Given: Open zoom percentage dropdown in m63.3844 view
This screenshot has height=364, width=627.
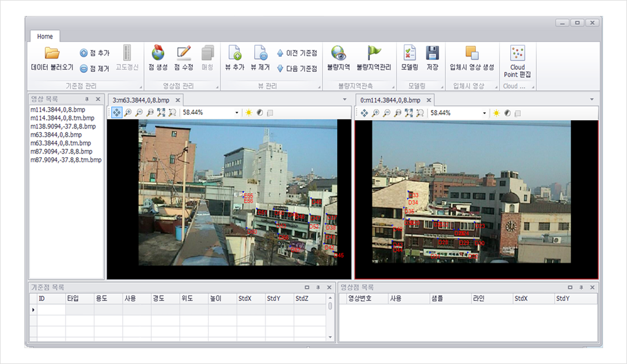Looking at the screenshot, I should pyautogui.click(x=237, y=113).
